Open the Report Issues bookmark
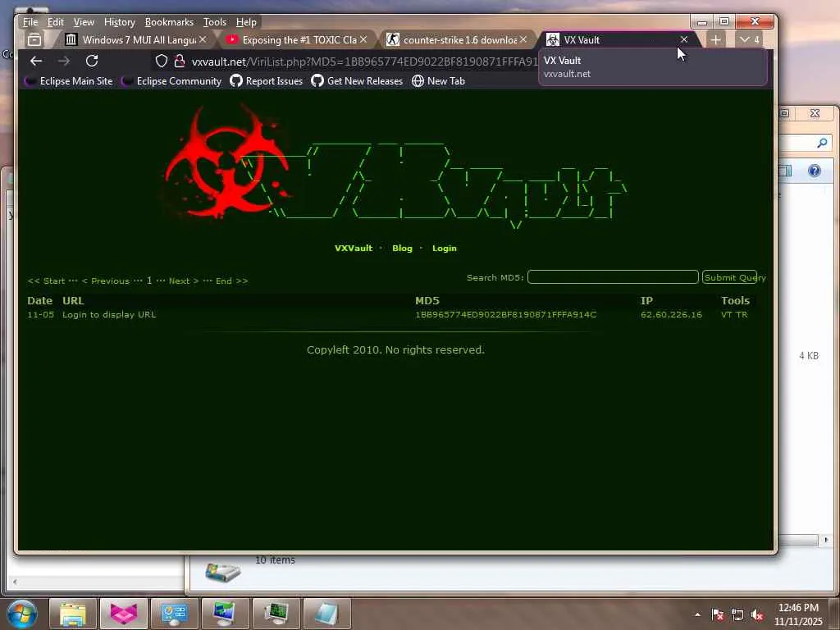 [x=267, y=81]
